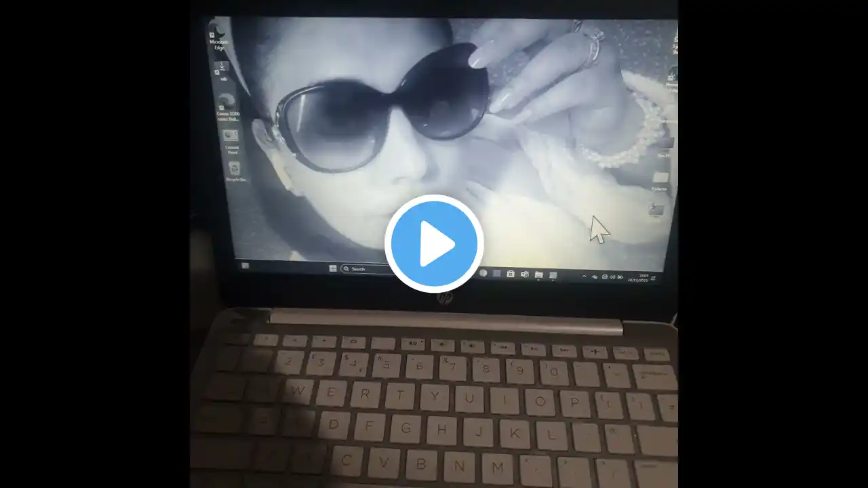Open the clock and date in the taskbar
Image resolution: width=868 pixels, height=488 pixels.
[x=637, y=278]
